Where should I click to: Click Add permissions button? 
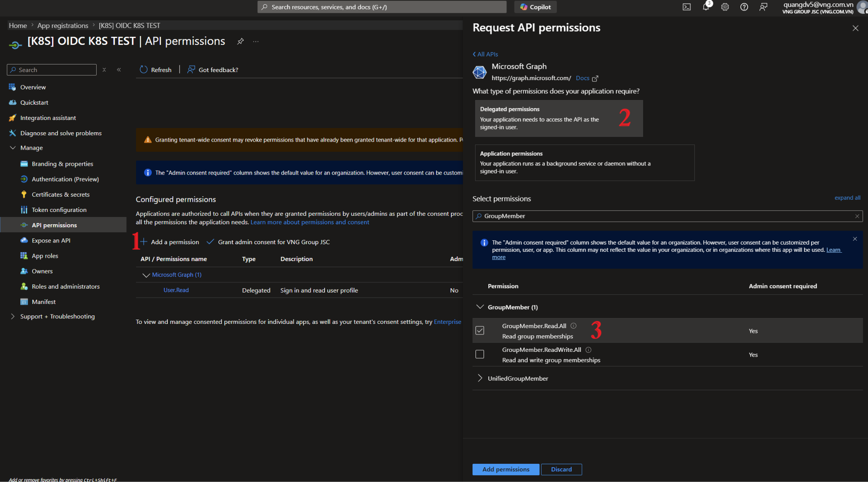click(506, 469)
